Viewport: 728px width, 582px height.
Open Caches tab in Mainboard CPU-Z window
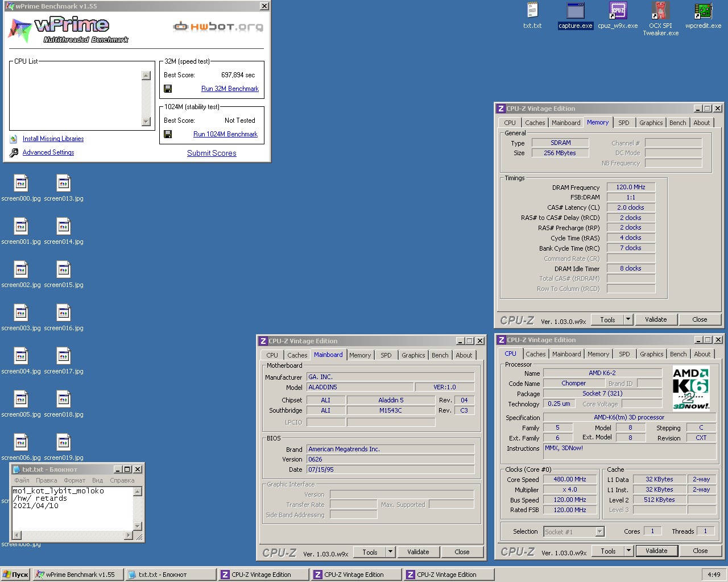(297, 355)
